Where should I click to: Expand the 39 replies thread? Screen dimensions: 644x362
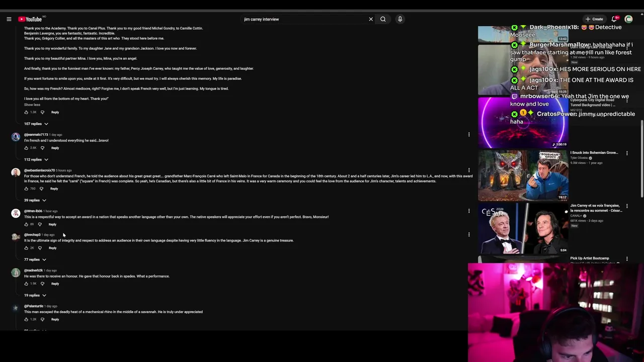point(35,200)
